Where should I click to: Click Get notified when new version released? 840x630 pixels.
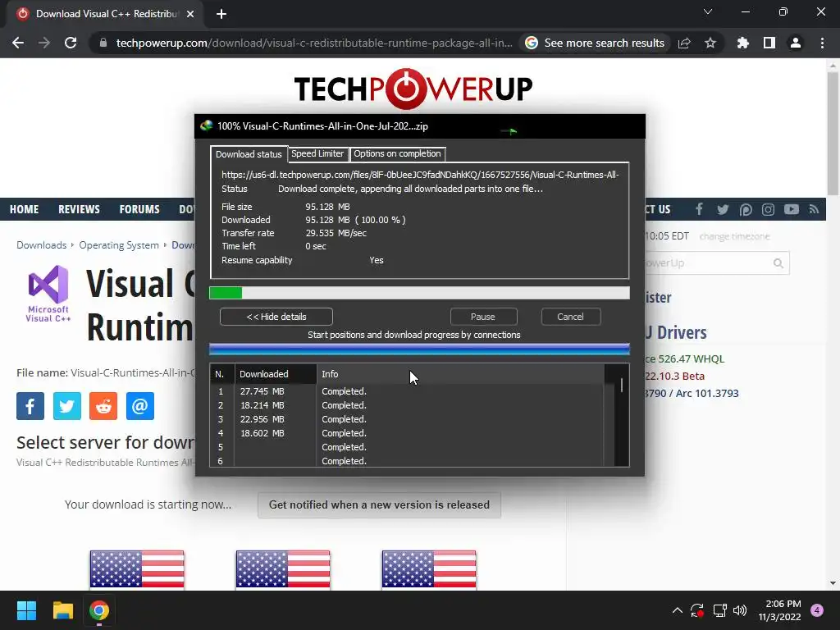tap(379, 505)
